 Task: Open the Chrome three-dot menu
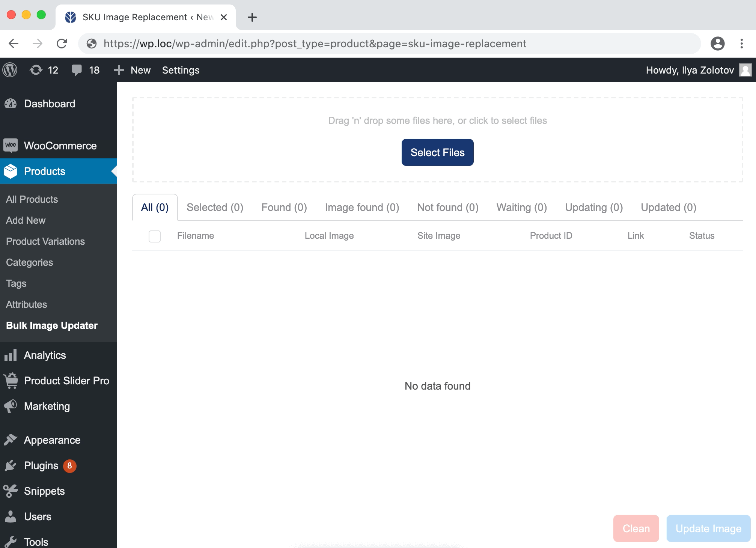tap(742, 44)
